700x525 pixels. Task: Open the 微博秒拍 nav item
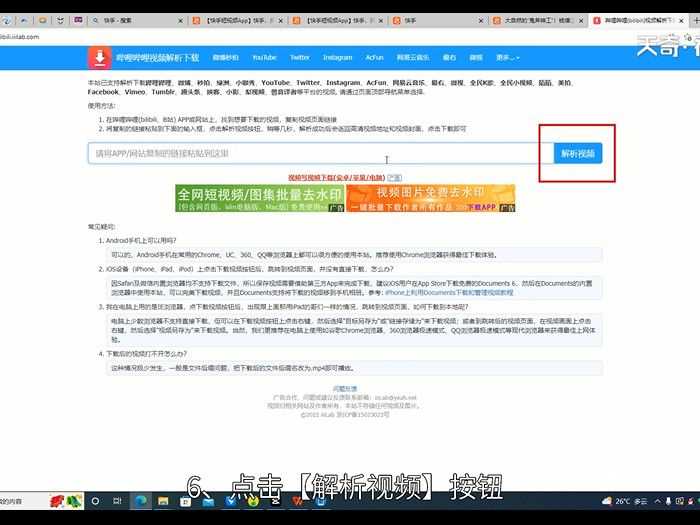(x=225, y=58)
